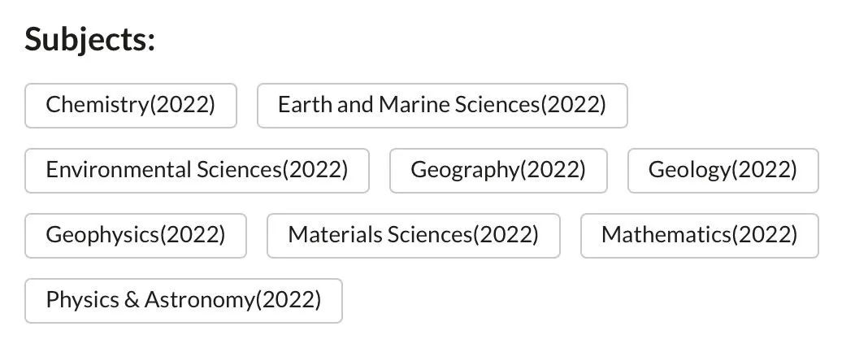This screenshot has width=868, height=361.
Task: Navigate to the Geology 2022 subject
Action: tap(723, 170)
